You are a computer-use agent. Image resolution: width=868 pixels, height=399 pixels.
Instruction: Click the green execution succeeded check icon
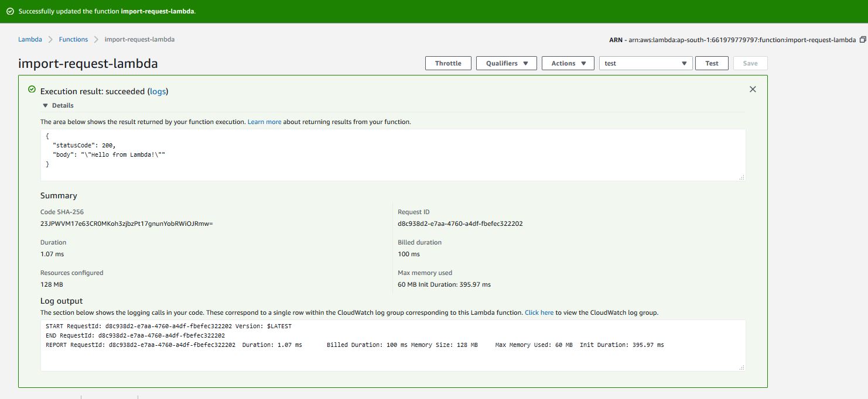pyautogui.click(x=32, y=90)
